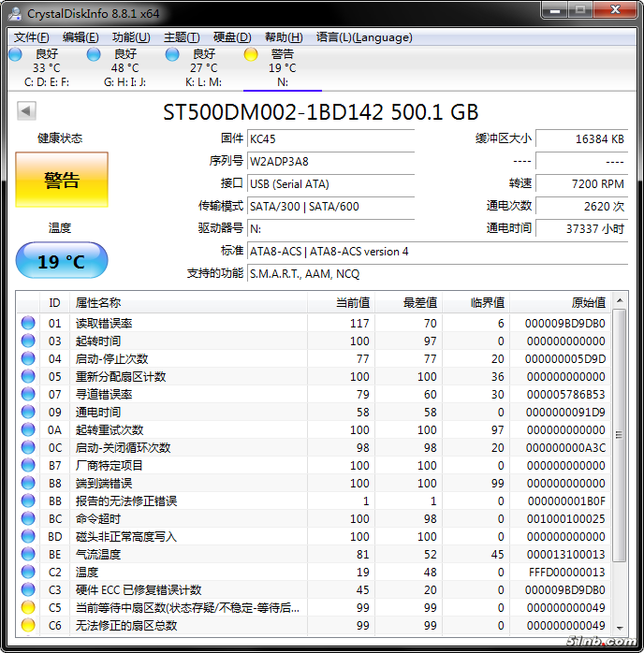The width and height of the screenshot is (644, 653).
Task: Click the yellow caution dot for attribute C6
Action: pyautogui.click(x=28, y=625)
